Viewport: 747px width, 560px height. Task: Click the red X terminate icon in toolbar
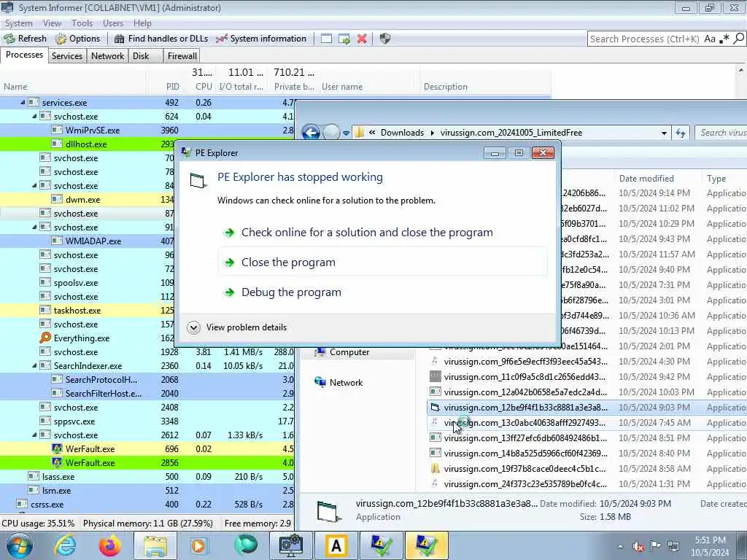(362, 39)
